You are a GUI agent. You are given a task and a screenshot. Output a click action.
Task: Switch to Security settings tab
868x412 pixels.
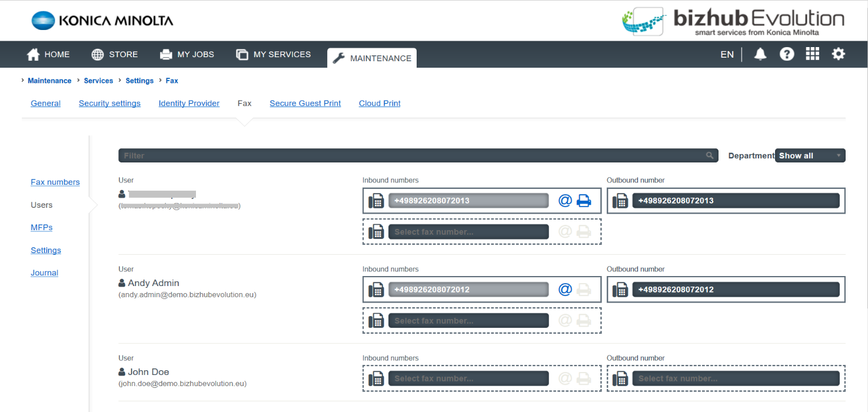click(109, 103)
